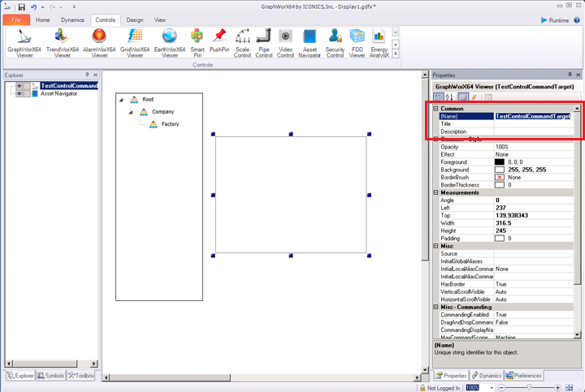Collapse the Root node in asset tree

point(121,100)
